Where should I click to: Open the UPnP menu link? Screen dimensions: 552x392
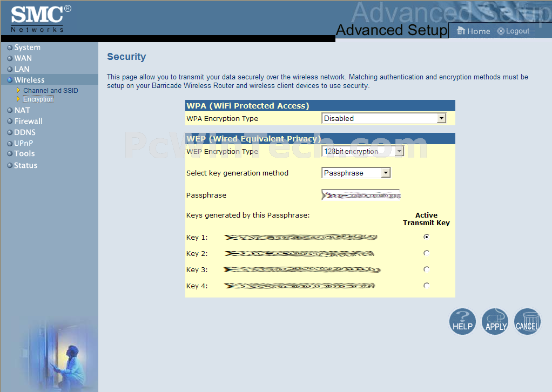24,143
